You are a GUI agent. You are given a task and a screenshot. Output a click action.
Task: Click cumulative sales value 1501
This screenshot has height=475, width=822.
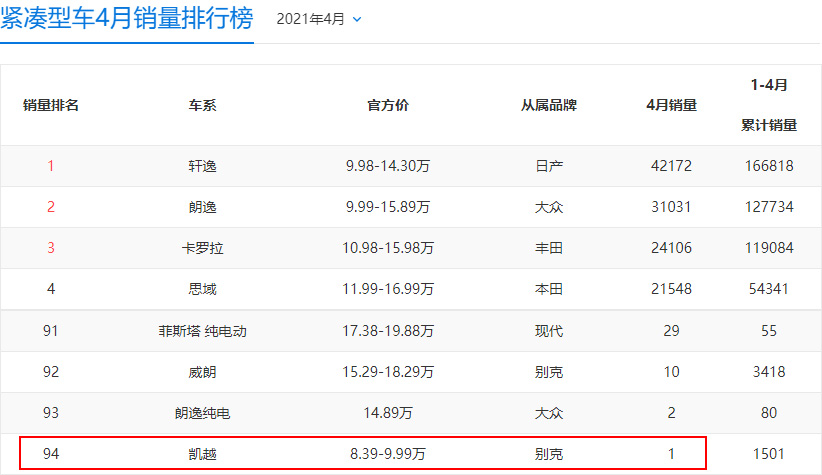pos(769,454)
